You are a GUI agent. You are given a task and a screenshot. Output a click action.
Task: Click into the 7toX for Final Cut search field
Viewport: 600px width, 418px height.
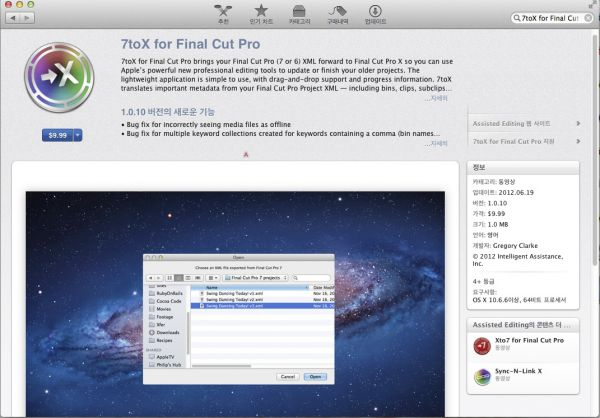550,18
